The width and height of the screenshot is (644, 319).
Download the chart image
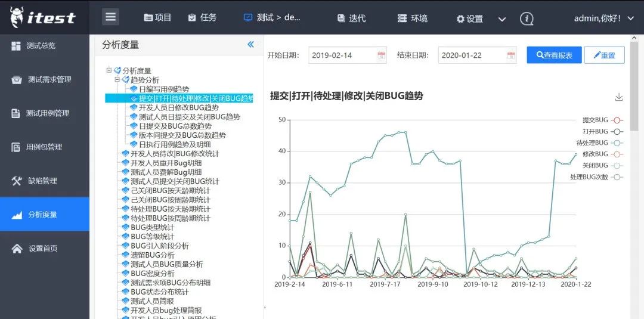tap(619, 97)
